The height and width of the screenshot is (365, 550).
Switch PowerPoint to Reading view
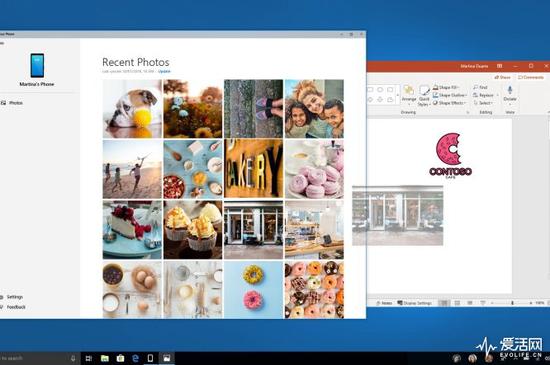(x=470, y=303)
